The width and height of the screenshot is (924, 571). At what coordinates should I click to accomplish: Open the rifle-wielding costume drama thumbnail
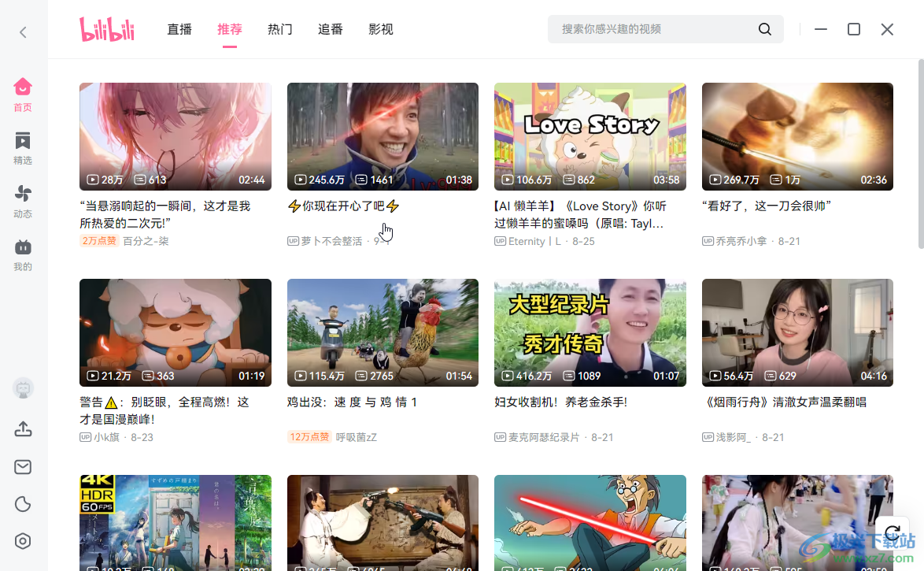[383, 523]
